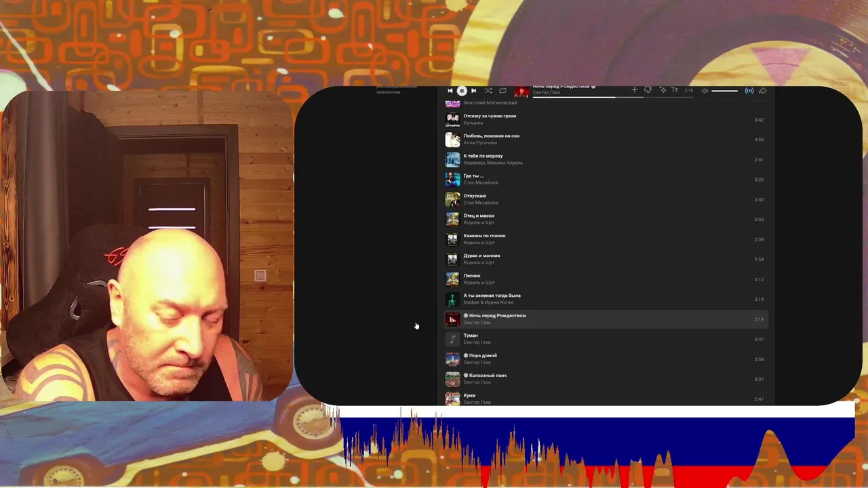This screenshot has height=488, width=868.
Task: Click cover art of Камнем по голове
Action: click(452, 239)
